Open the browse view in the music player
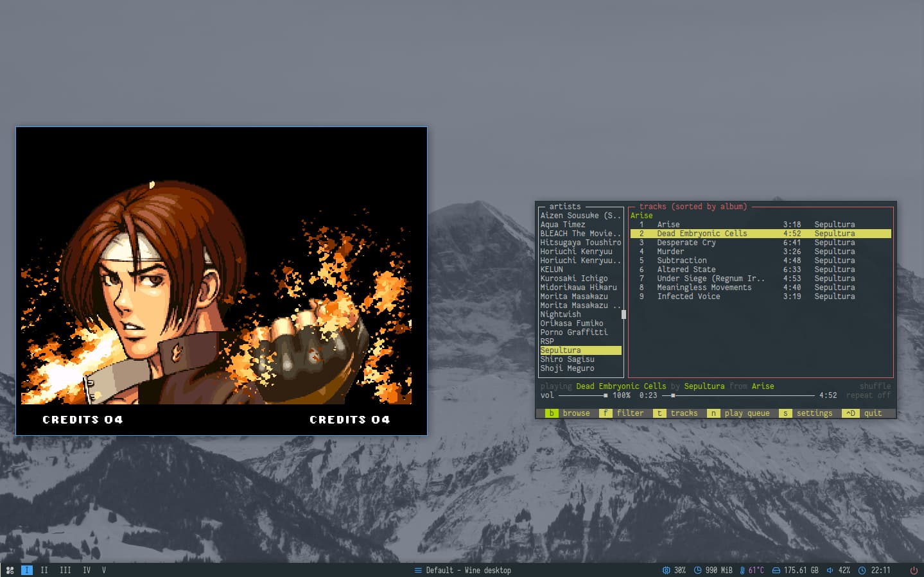The width and height of the screenshot is (924, 577). 568,413
